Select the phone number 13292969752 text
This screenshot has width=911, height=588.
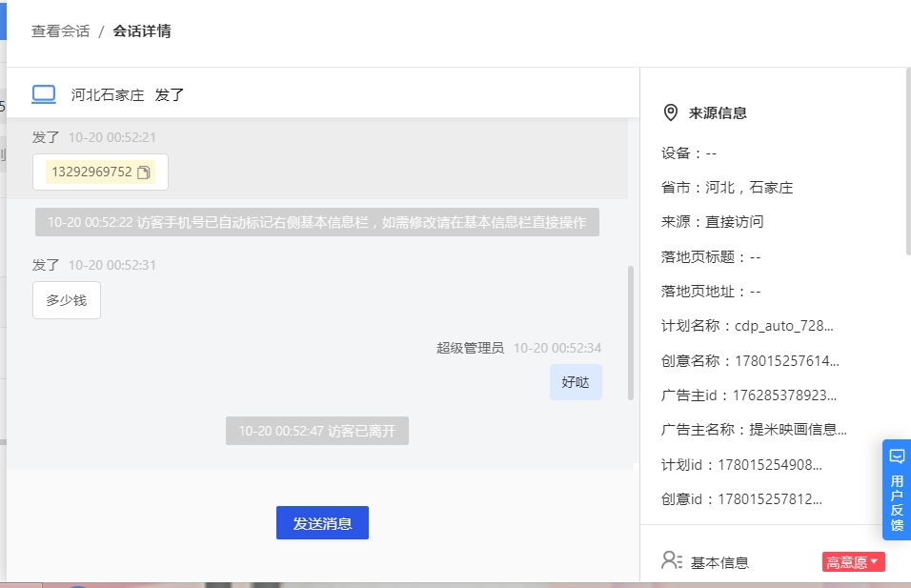pos(91,172)
